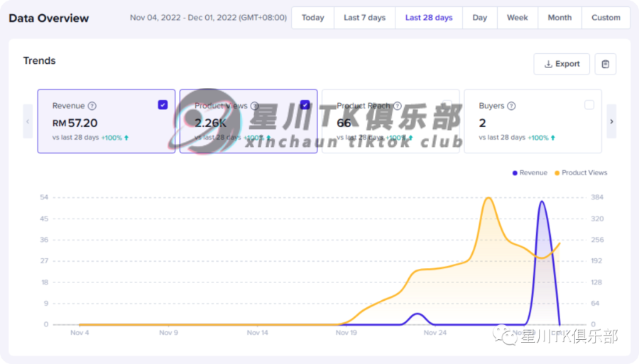Check the Buyers metric checkbox
The height and width of the screenshot is (364, 639).
pos(589,104)
